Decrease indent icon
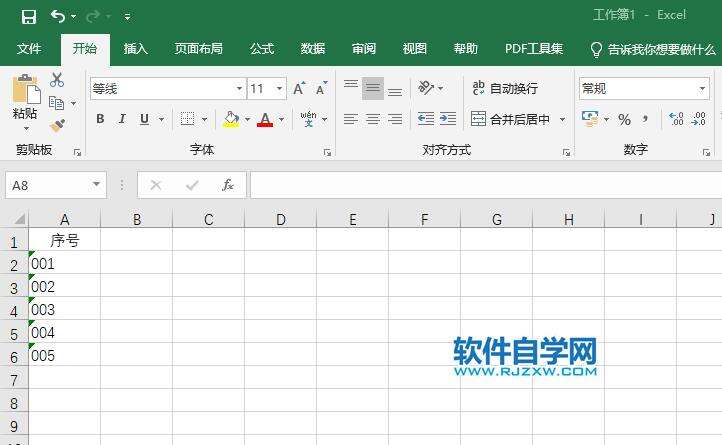 click(x=425, y=119)
